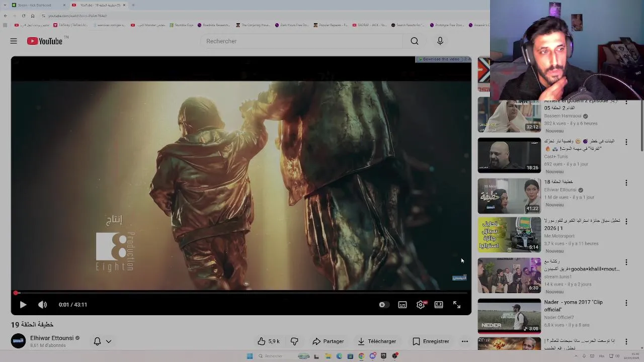Open the Dark Hours Free Do... bookmark
644x362 pixels.
coord(292,25)
